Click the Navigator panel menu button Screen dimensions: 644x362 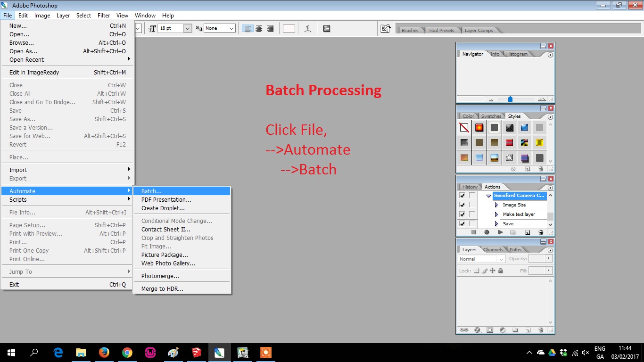550,55
